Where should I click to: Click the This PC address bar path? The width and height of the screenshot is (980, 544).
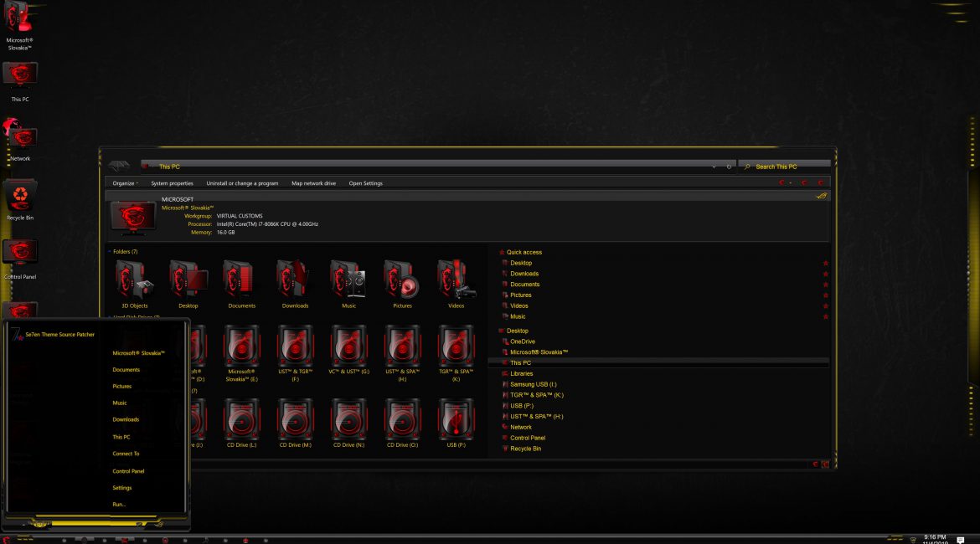pyautogui.click(x=168, y=167)
